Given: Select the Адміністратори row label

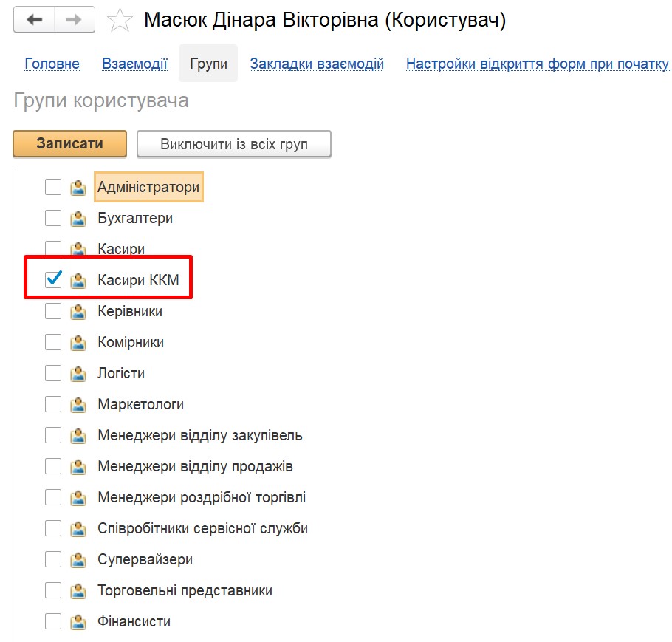Looking at the screenshot, I should (x=148, y=187).
